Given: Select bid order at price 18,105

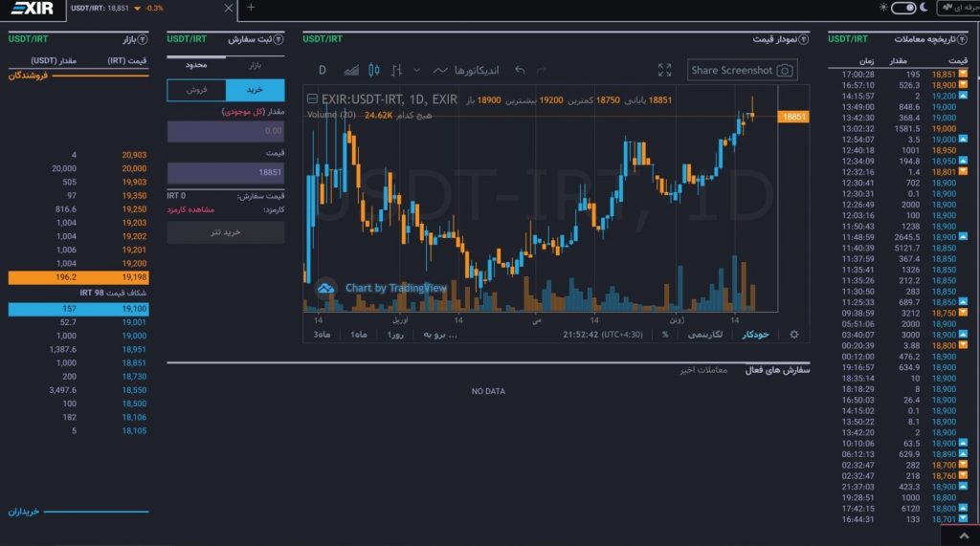Looking at the screenshot, I should click(78, 430).
